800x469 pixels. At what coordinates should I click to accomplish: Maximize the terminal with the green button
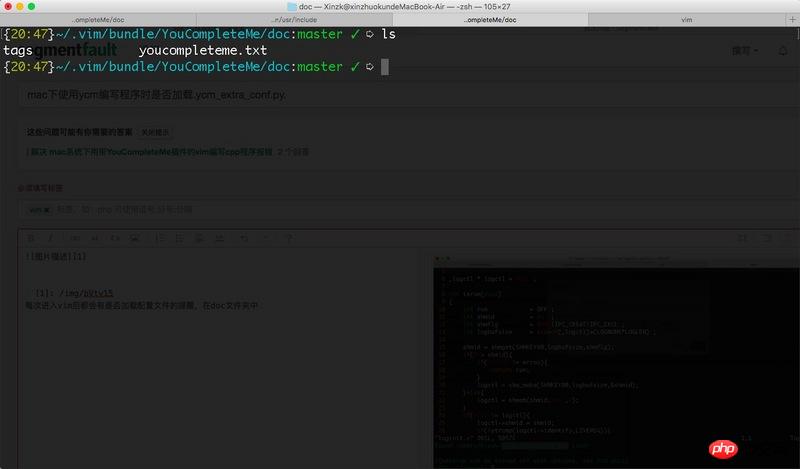[x=32, y=7]
